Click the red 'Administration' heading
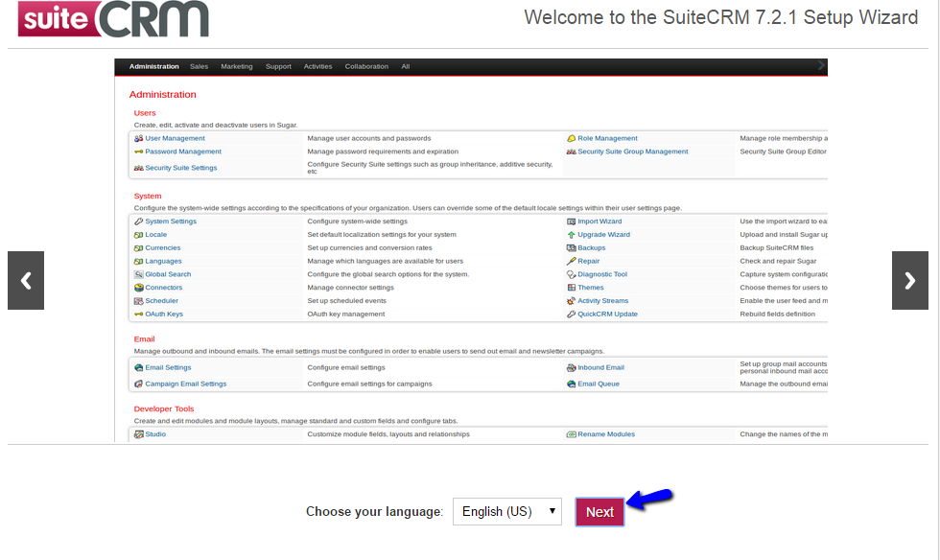The image size is (940, 560). [x=162, y=95]
